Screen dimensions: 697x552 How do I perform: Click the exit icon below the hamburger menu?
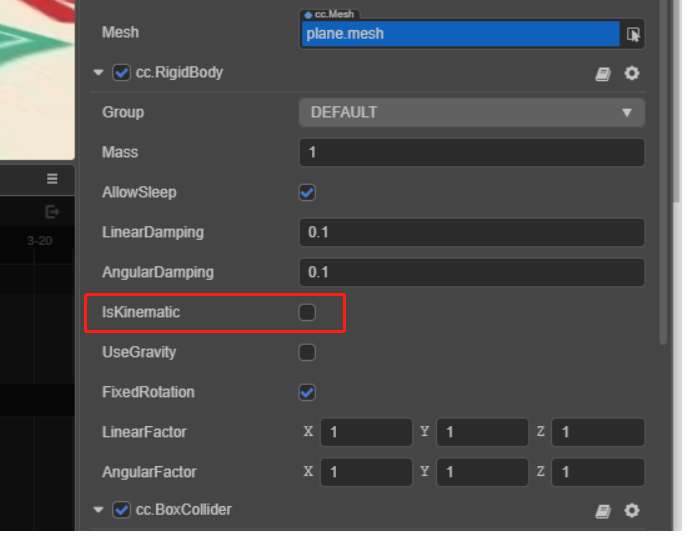pos(52,212)
